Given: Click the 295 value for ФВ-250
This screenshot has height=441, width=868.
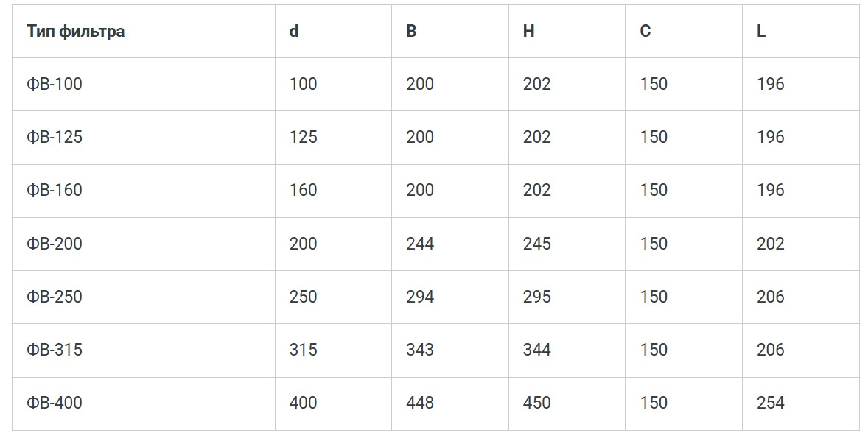Looking at the screenshot, I should tap(537, 297).
